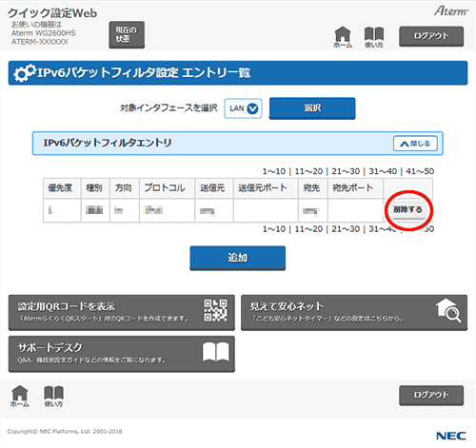
Task: Click the 送信元 column header
Action: pyautogui.click(x=214, y=188)
